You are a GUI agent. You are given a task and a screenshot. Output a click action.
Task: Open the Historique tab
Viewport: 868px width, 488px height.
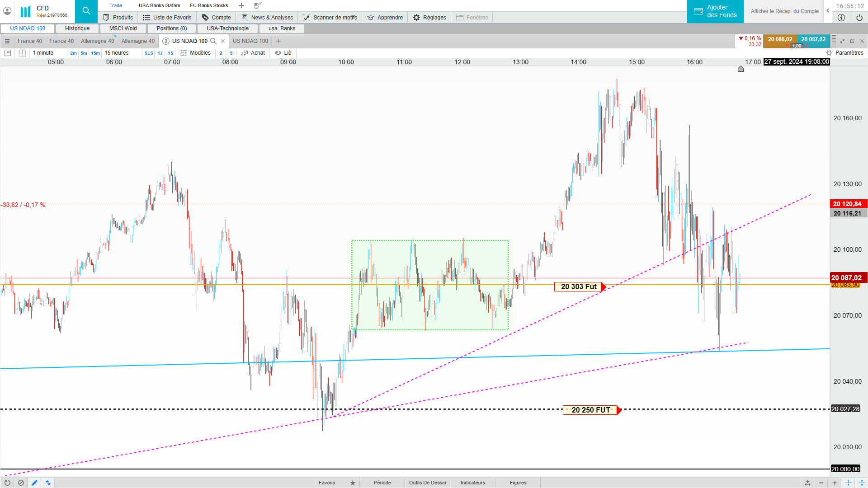tap(77, 28)
